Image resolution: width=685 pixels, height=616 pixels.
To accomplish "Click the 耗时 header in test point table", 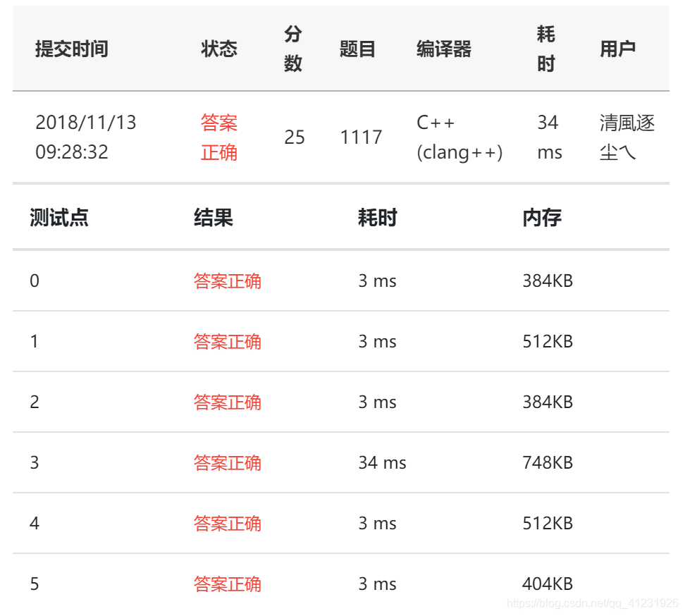I will tap(378, 217).
